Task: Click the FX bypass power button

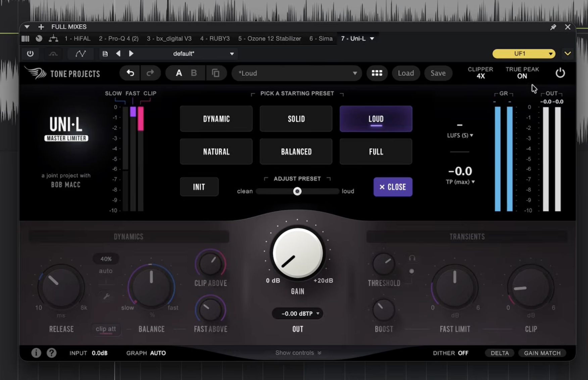Action: point(30,53)
